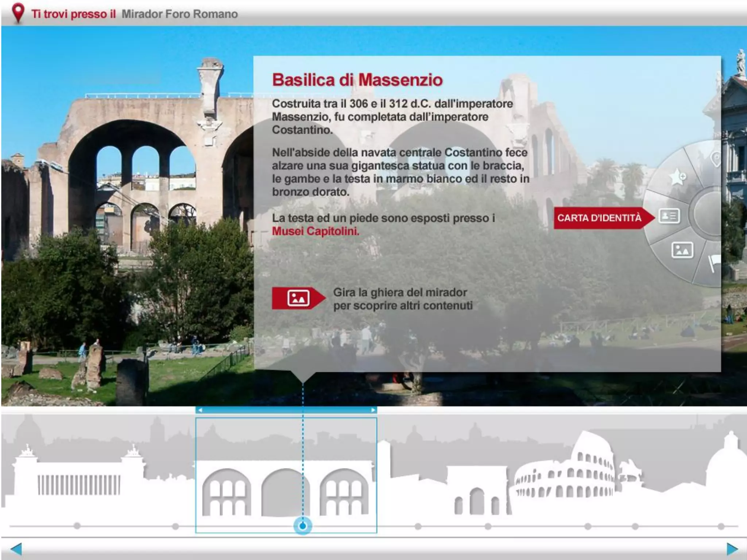
Task: Click the CARTA D'IDENTITÀ red label
Action: 599,218
